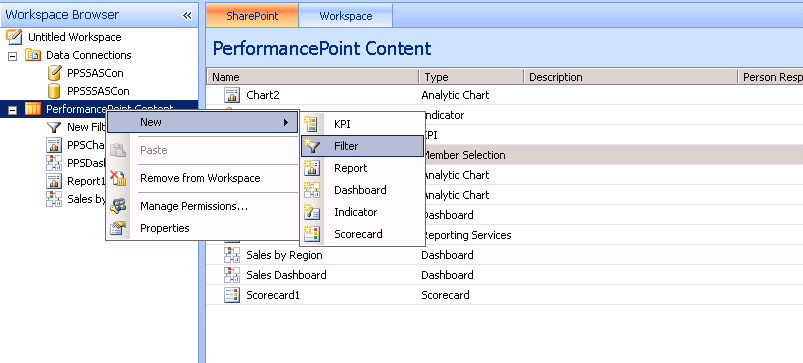Viewport: 803px width, 363px height.
Task: Click the Report1 icon in tree
Action: (54, 181)
